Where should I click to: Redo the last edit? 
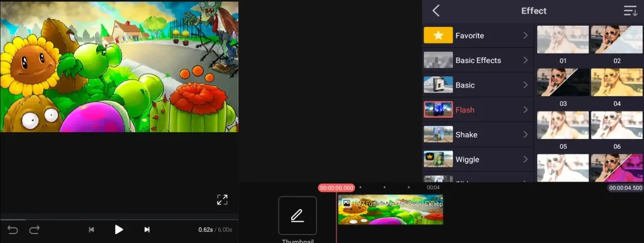click(34, 230)
